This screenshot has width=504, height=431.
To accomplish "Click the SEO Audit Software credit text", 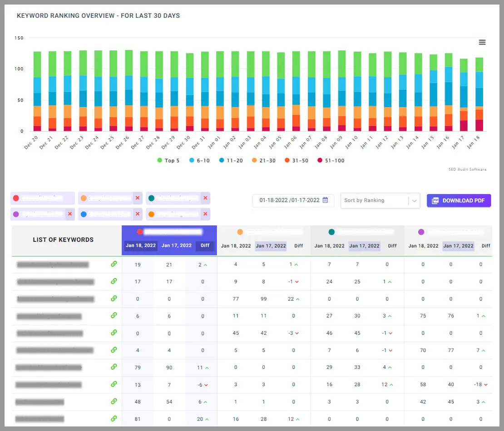I will point(467,169).
